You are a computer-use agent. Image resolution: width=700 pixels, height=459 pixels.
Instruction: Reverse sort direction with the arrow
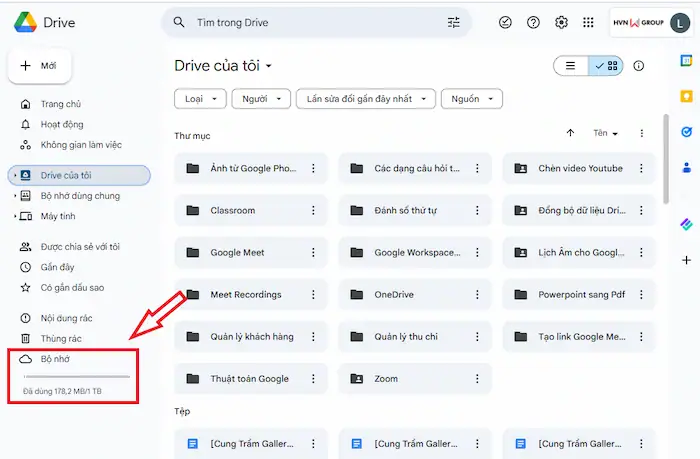[x=570, y=133]
